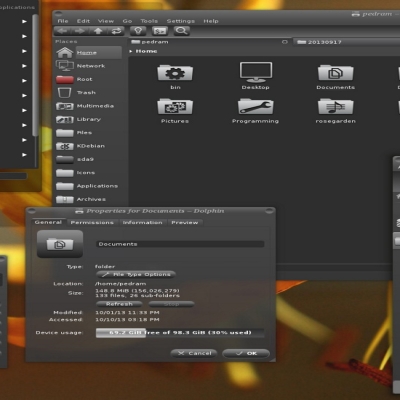Open Icons place entry

[89, 173]
